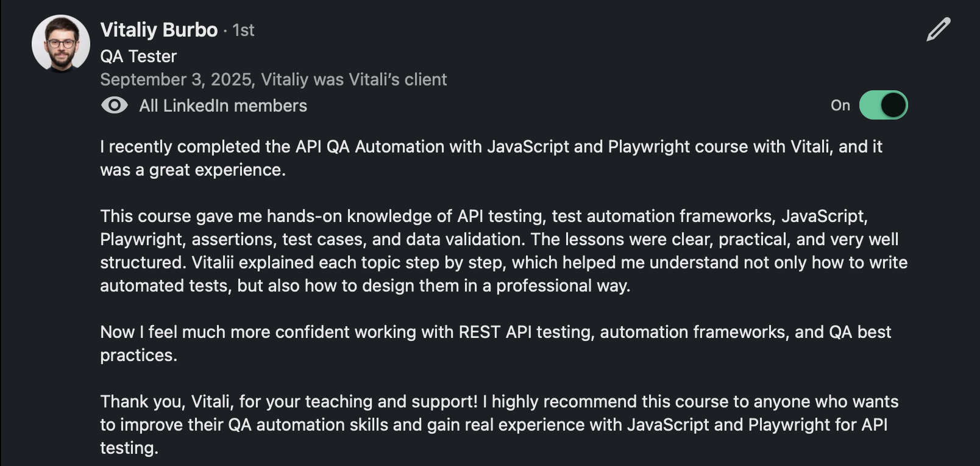Click the On label beside the switch

click(x=840, y=106)
